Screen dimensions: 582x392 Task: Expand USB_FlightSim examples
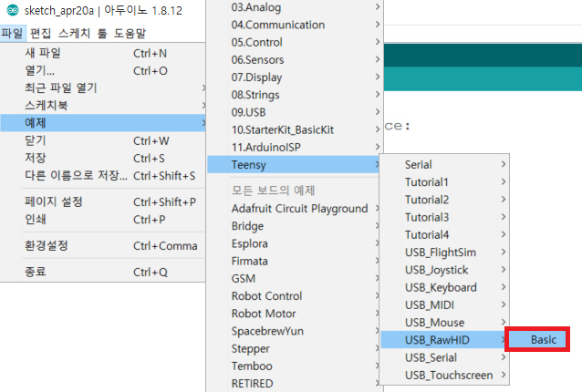click(444, 253)
